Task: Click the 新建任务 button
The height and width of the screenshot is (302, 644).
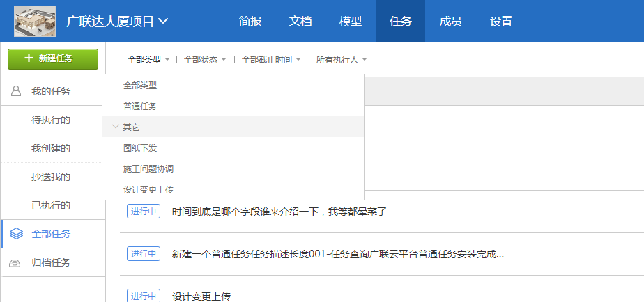Action: click(x=53, y=58)
